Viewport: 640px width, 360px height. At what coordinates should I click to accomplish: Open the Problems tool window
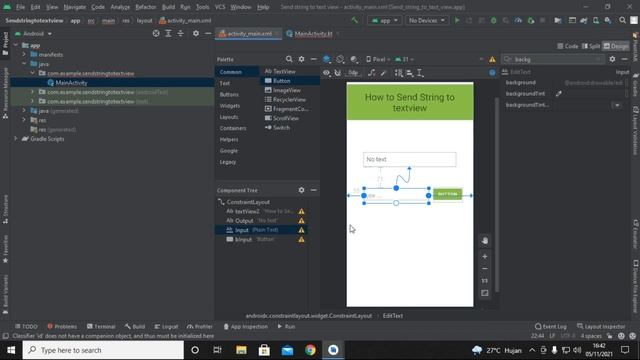point(62,327)
